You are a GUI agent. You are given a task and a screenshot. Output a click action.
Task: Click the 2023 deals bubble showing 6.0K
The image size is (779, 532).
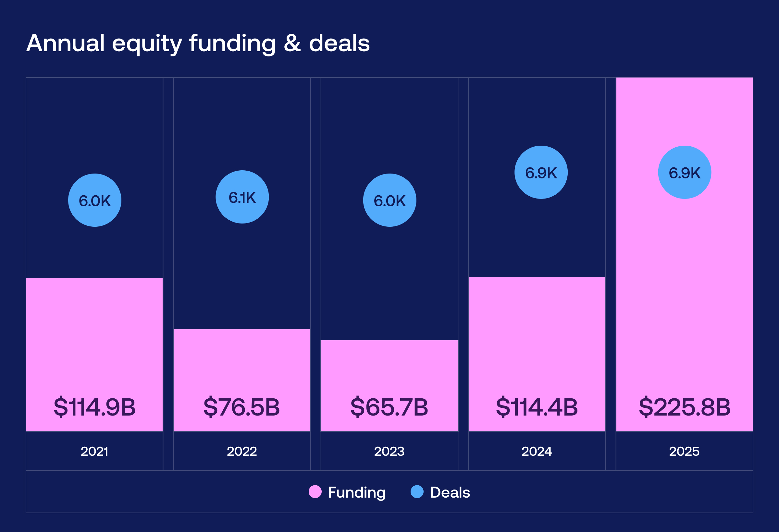coord(389,200)
